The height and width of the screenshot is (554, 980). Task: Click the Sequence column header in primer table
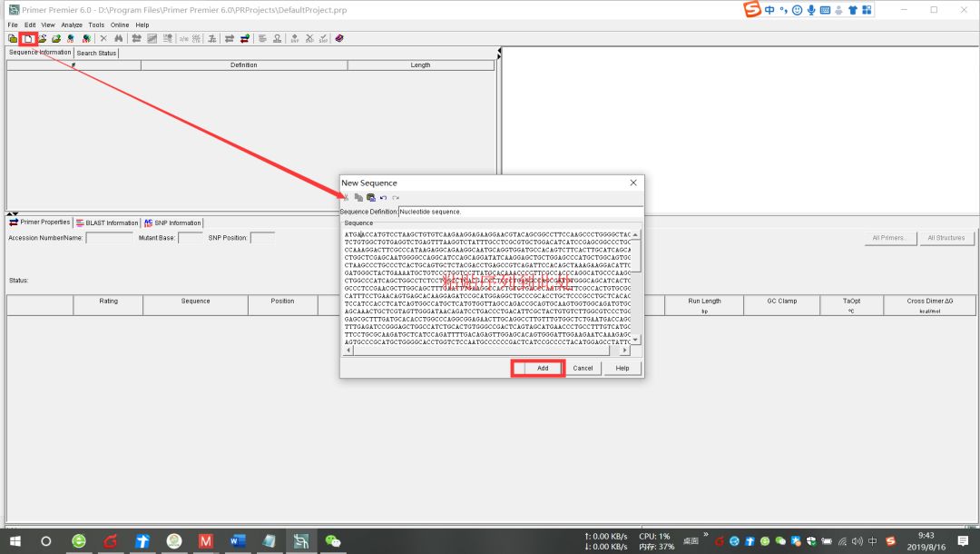(196, 304)
